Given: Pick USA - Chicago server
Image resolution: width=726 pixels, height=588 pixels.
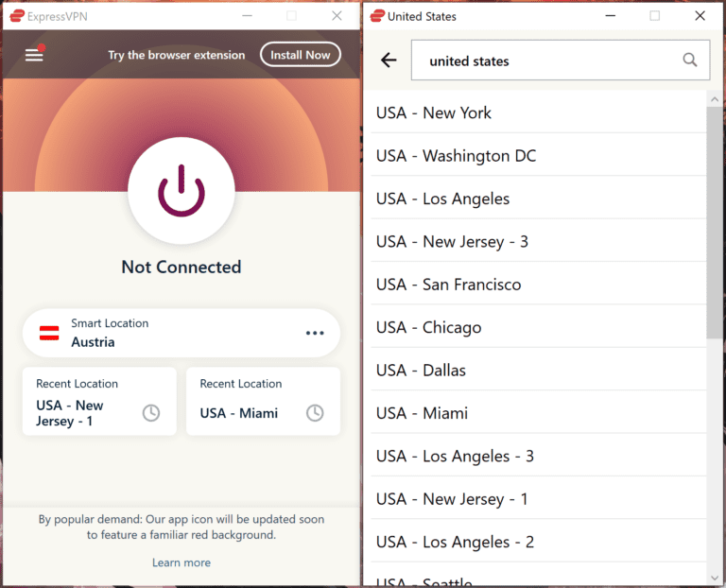Looking at the screenshot, I should tap(539, 327).
